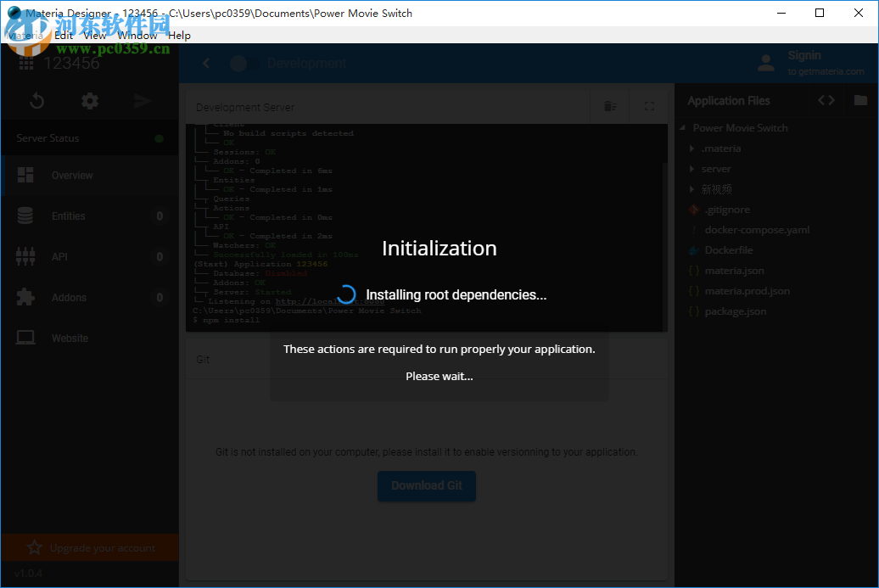Click Upgrade your account

point(90,547)
